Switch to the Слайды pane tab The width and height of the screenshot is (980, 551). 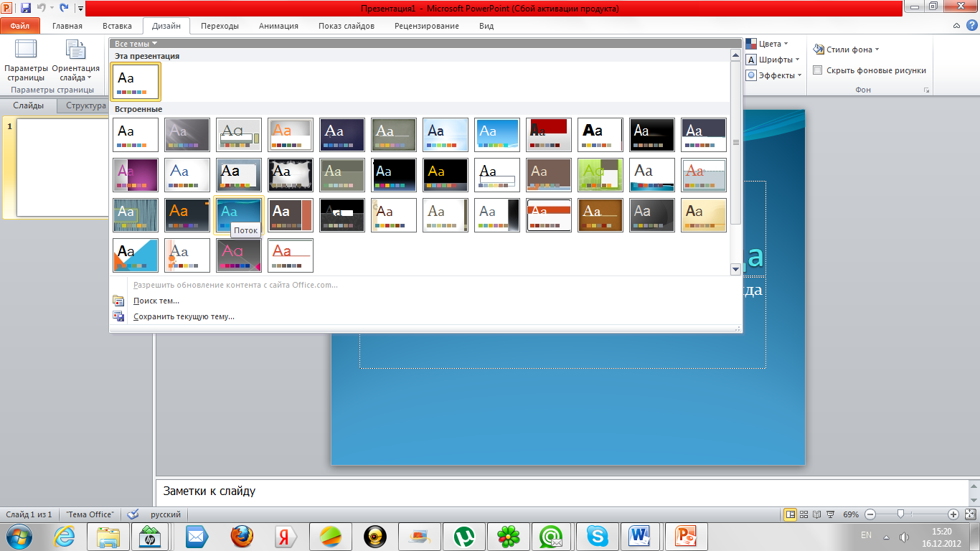click(29, 106)
